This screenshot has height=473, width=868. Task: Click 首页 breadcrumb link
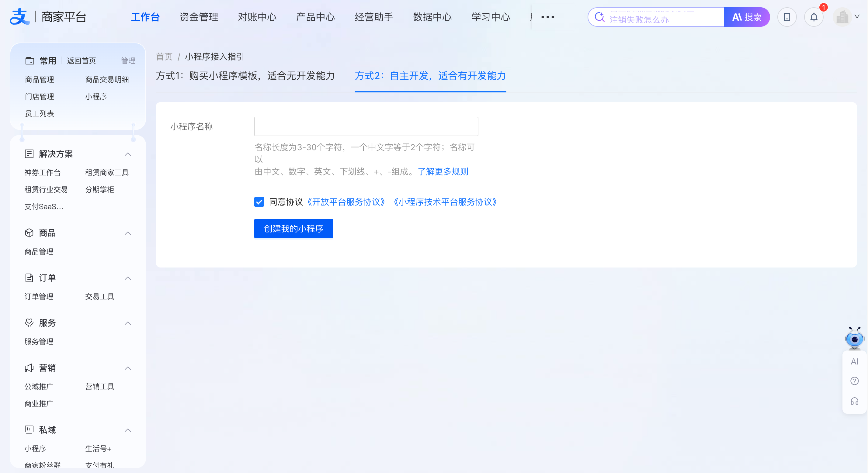pos(164,57)
